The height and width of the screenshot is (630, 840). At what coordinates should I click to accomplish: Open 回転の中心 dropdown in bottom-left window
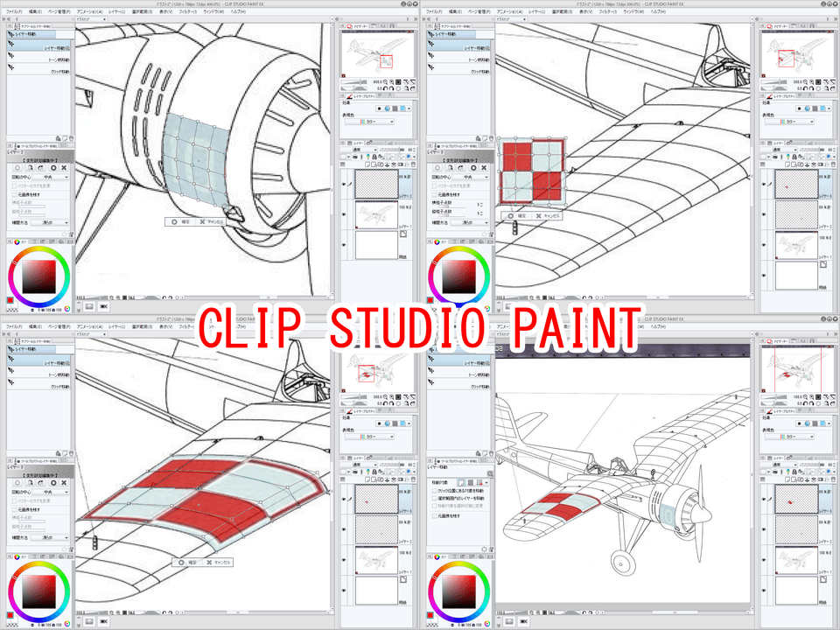[51, 492]
